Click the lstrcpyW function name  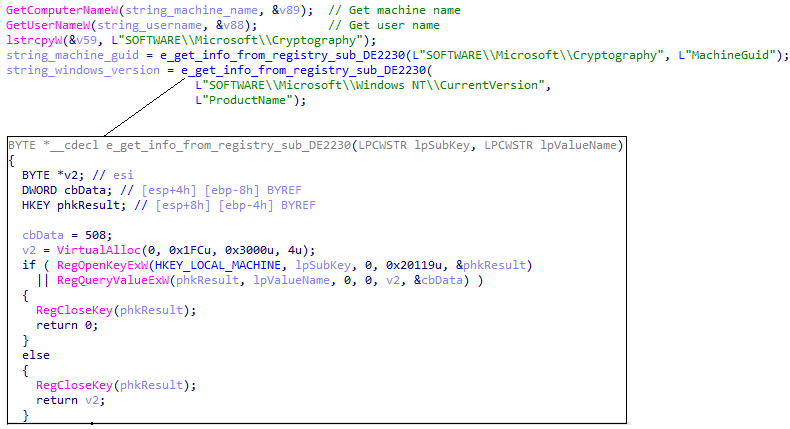[x=31, y=40]
